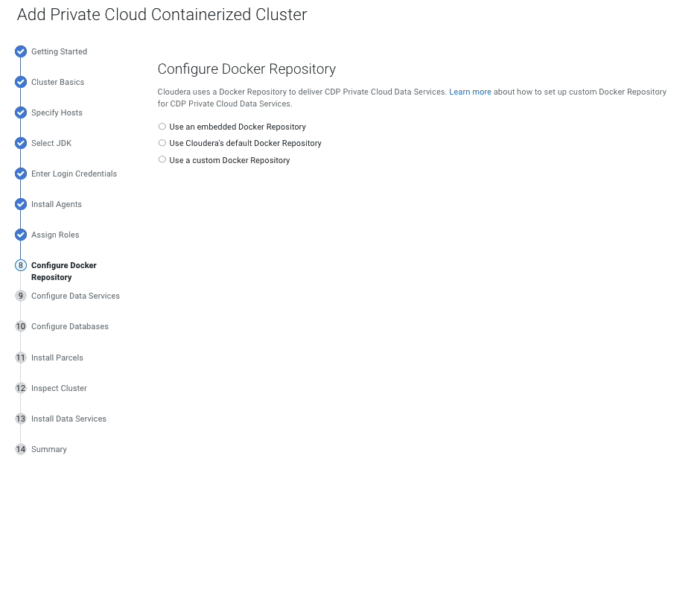Go to Configure Data Services step
This screenshot has height=610, width=700.
click(75, 296)
